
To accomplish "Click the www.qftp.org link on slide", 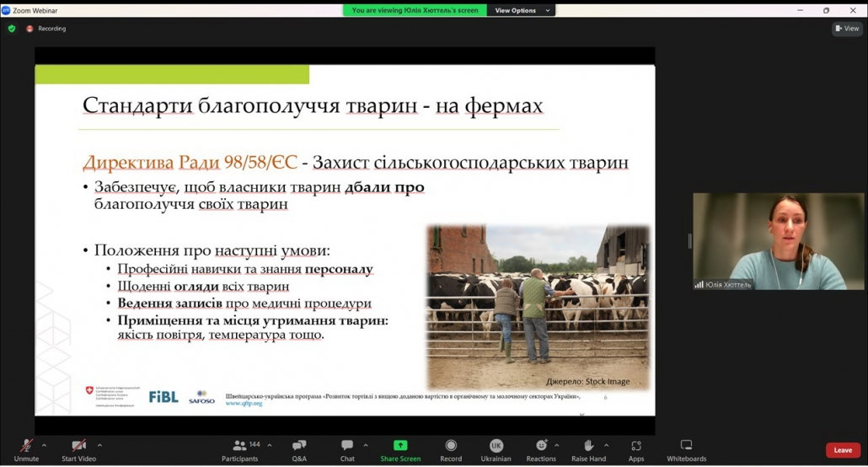I will tap(244, 404).
